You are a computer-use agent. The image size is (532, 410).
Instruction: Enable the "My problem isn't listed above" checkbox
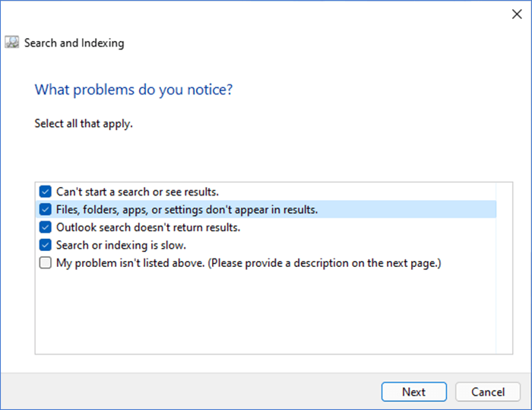pyautogui.click(x=46, y=263)
